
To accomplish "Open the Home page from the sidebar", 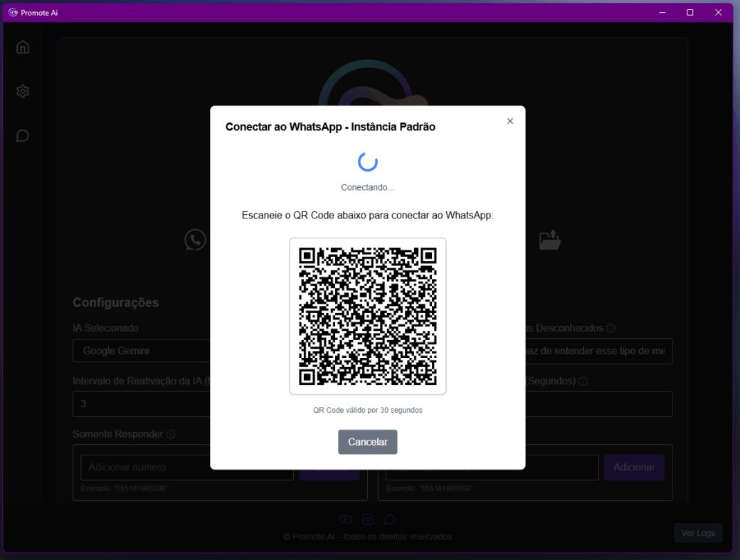I will click(x=22, y=46).
